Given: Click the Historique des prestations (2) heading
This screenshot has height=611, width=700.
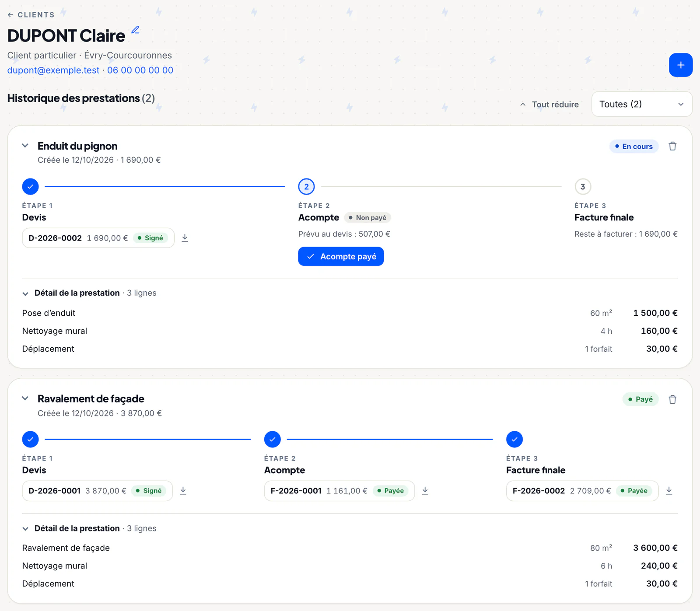Looking at the screenshot, I should (81, 98).
